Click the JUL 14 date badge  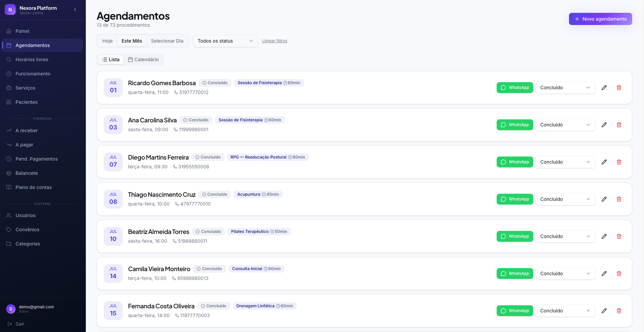pos(113,273)
